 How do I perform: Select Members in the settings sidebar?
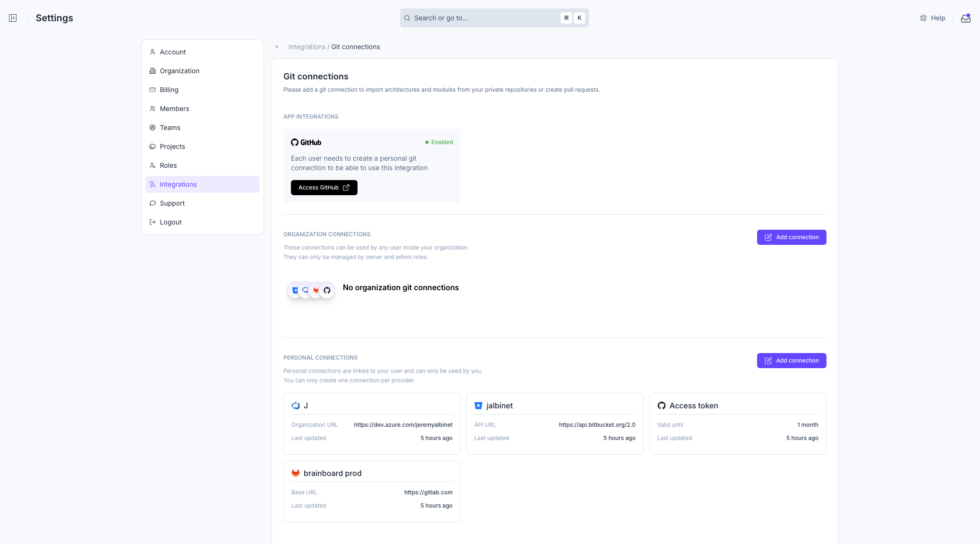pos(174,109)
